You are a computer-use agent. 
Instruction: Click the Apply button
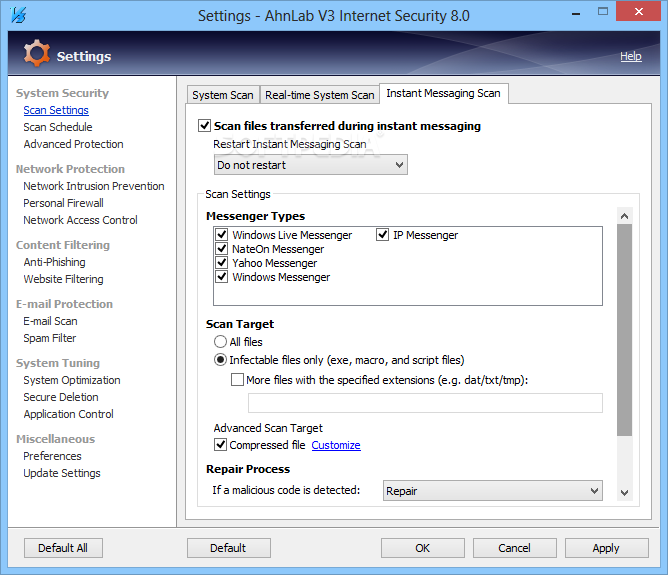pos(606,548)
